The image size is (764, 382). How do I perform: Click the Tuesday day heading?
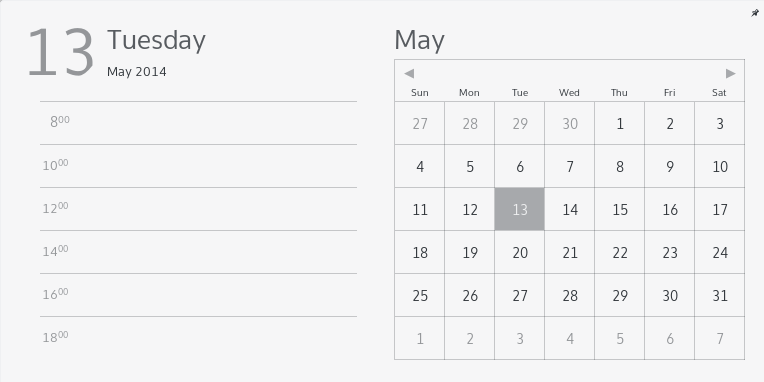[156, 40]
